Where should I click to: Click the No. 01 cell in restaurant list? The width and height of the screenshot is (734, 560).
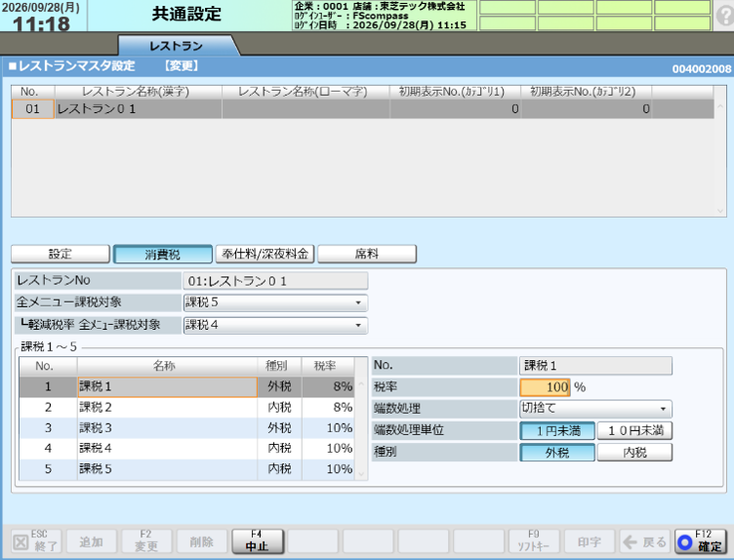coord(33,109)
